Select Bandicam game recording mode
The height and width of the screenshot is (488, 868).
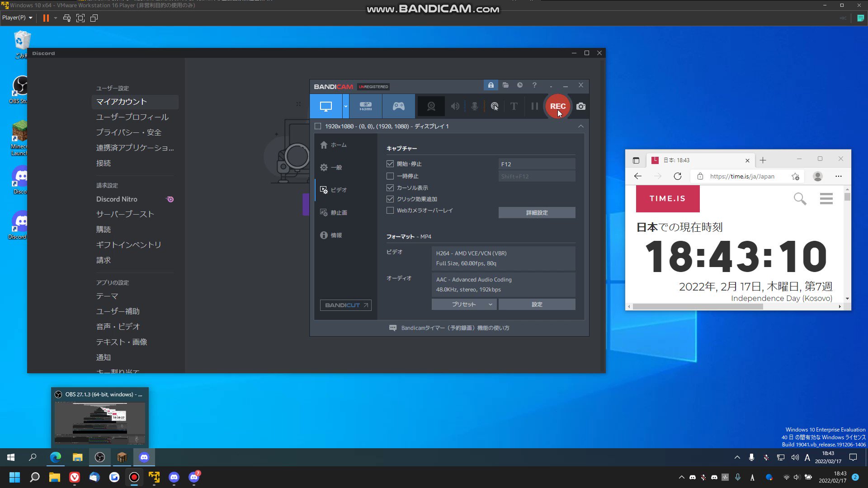(x=398, y=106)
